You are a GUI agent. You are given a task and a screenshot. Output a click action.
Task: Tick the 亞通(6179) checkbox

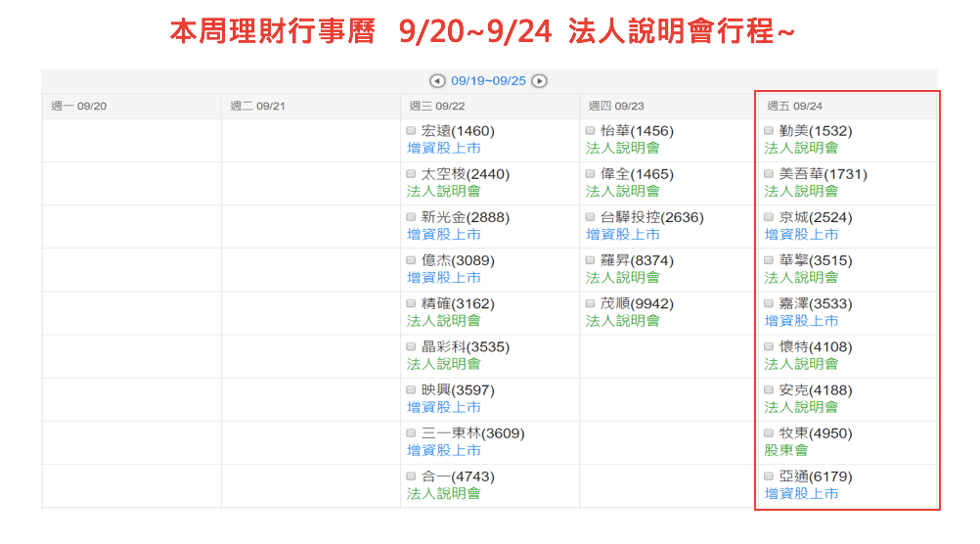click(x=770, y=476)
